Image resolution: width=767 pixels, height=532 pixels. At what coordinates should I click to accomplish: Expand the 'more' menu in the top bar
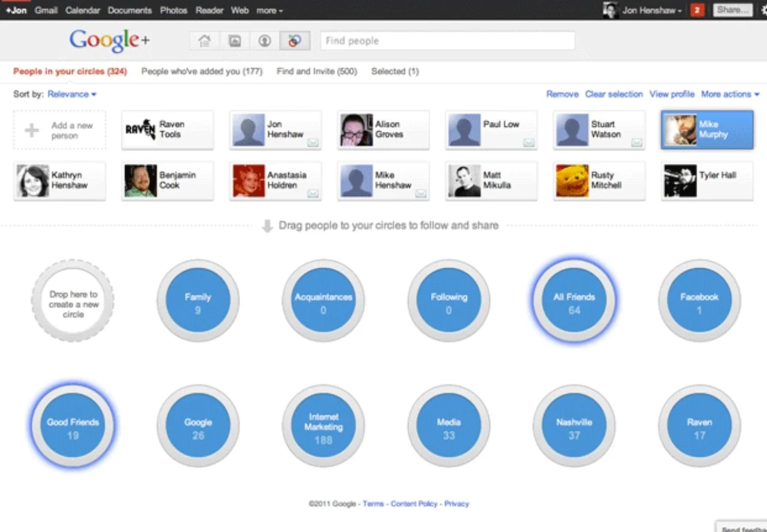270,10
